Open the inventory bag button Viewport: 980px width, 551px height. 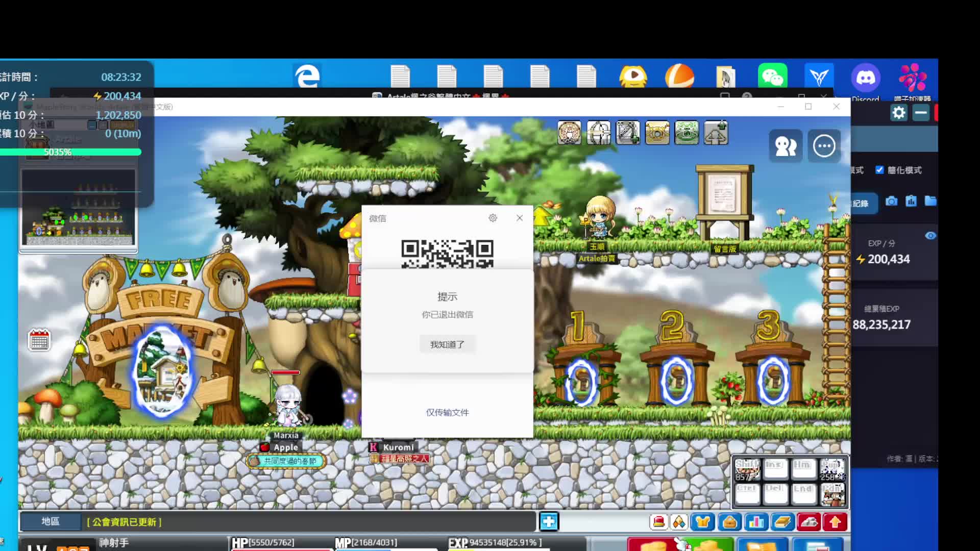[729, 522]
